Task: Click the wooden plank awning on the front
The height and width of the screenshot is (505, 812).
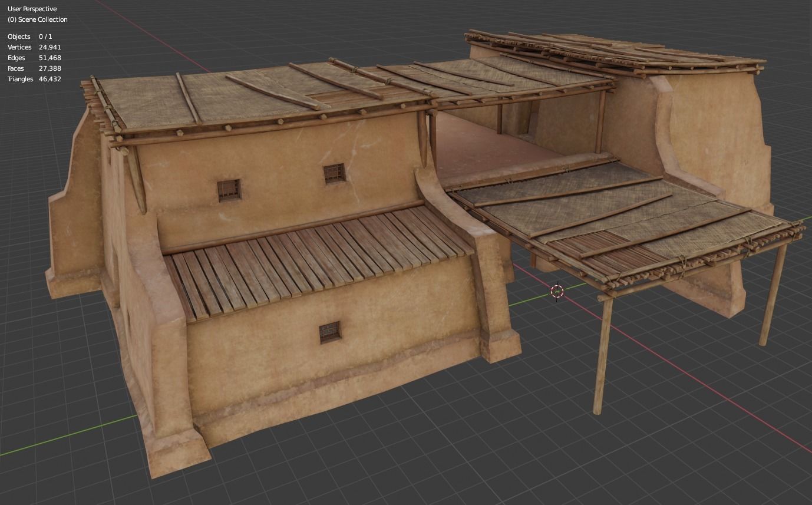Action: [318, 260]
